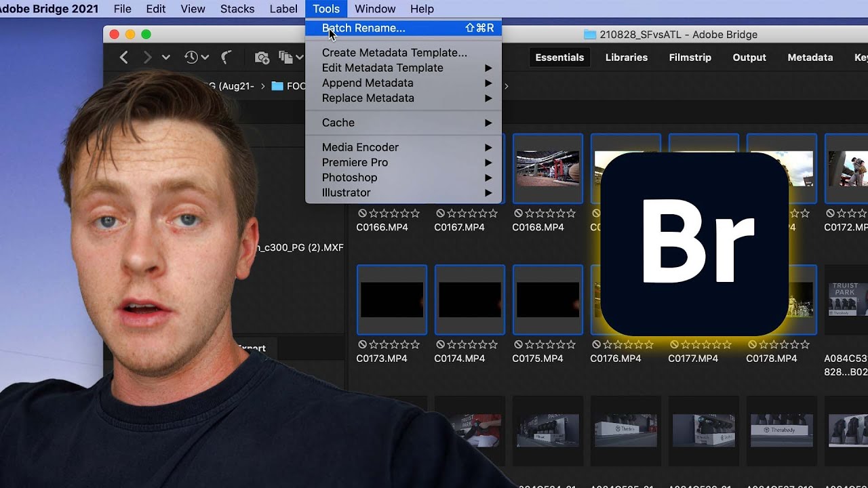868x488 pixels.
Task: Click the boomerang return-to-app icon
Action: [227, 58]
